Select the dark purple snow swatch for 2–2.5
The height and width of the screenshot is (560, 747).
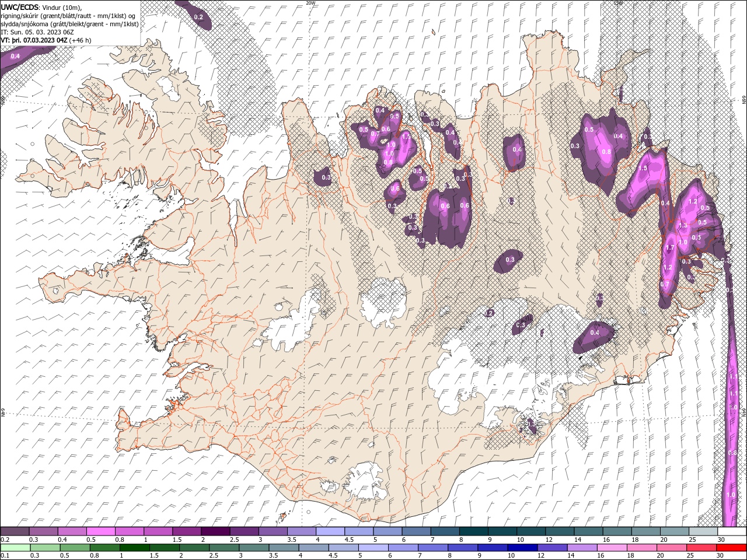(x=215, y=531)
